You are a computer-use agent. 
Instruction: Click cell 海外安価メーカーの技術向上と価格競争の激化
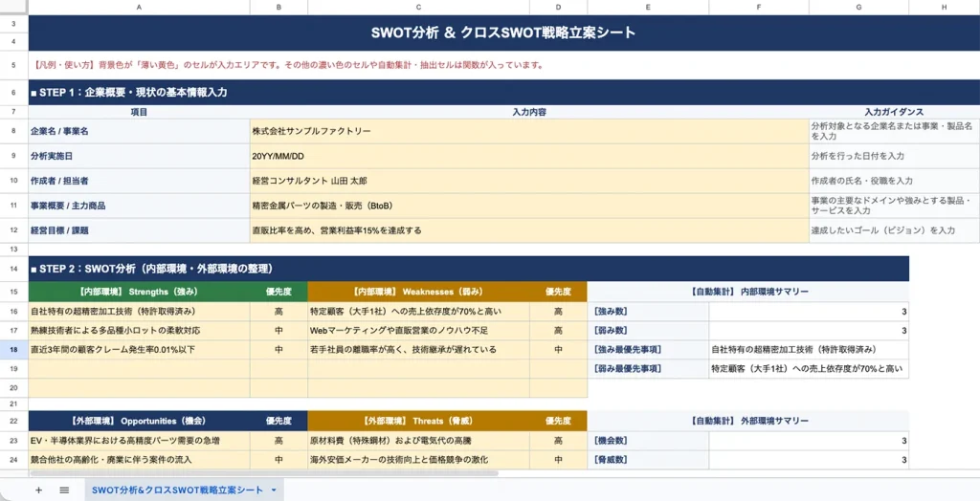(419, 460)
